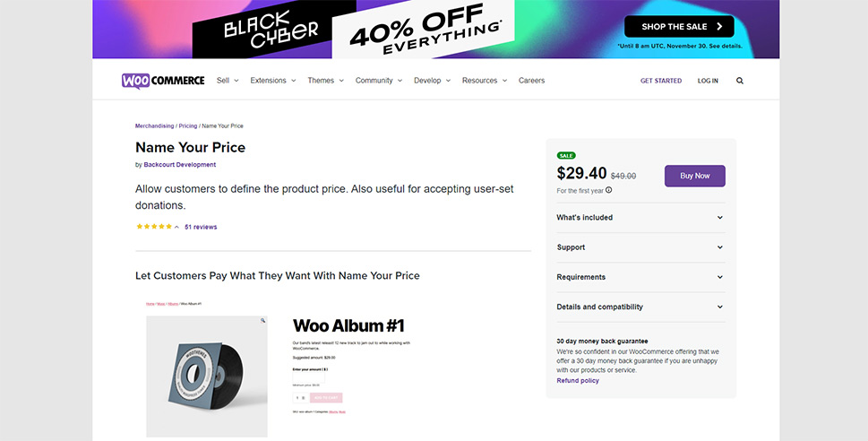
Task: Open the Community dropdown menu
Action: click(x=378, y=81)
